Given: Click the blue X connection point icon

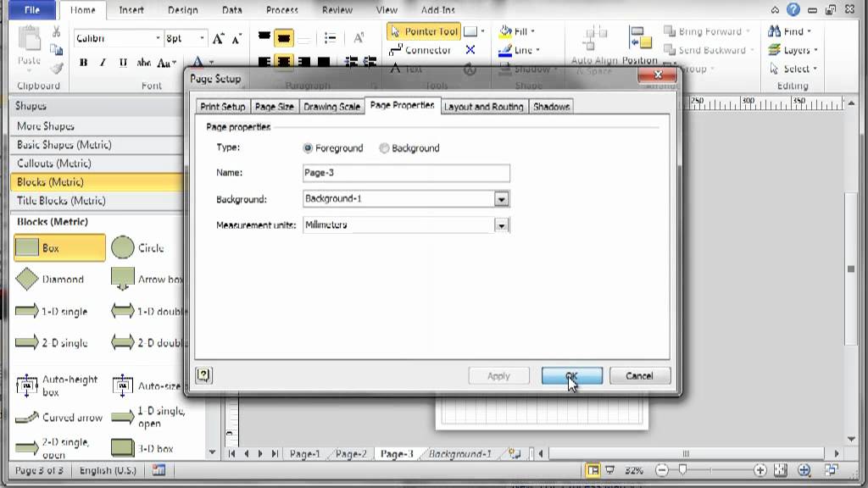Looking at the screenshot, I should coord(470,50).
